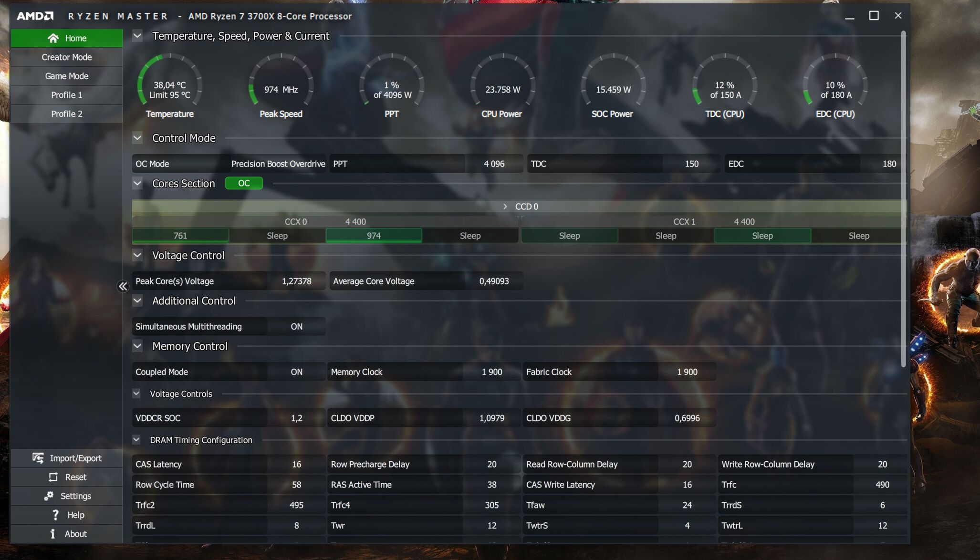Click CLDO VDDP value 1,0979

(x=491, y=418)
